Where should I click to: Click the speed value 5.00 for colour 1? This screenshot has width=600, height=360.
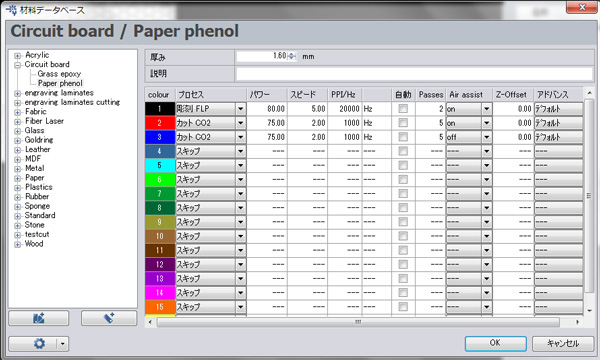coord(307,109)
